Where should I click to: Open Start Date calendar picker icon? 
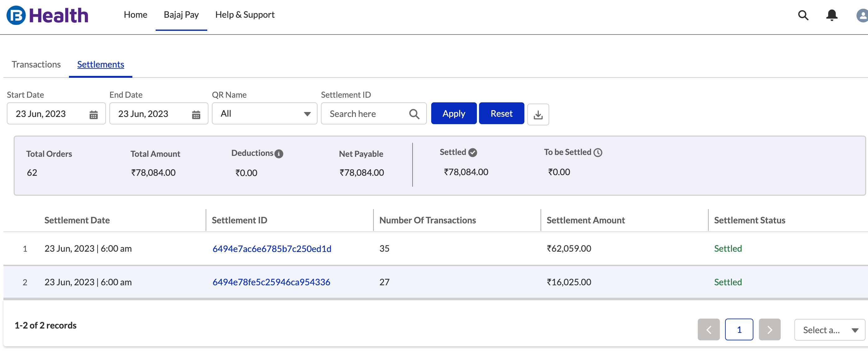(93, 114)
